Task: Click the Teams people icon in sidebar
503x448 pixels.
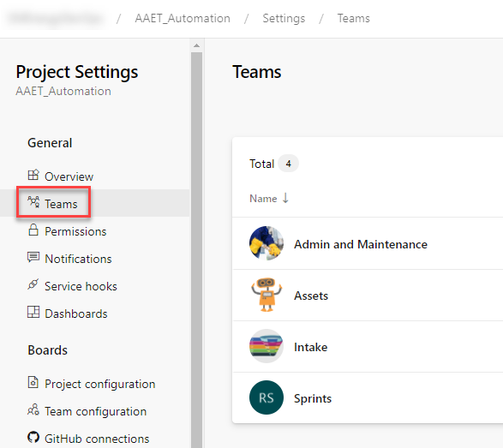Action: [x=33, y=202]
